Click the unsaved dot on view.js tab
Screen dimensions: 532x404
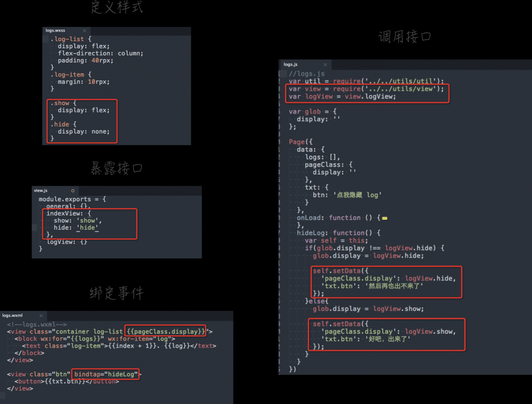coord(73,191)
